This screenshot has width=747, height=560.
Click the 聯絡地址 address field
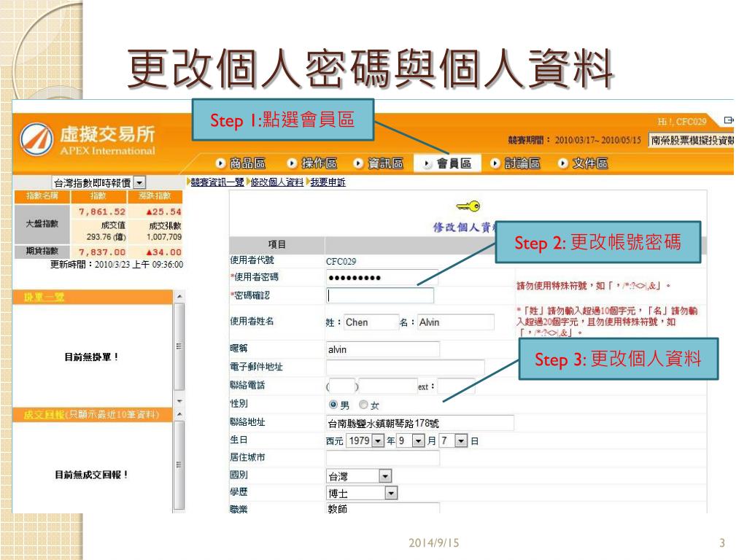419,423
